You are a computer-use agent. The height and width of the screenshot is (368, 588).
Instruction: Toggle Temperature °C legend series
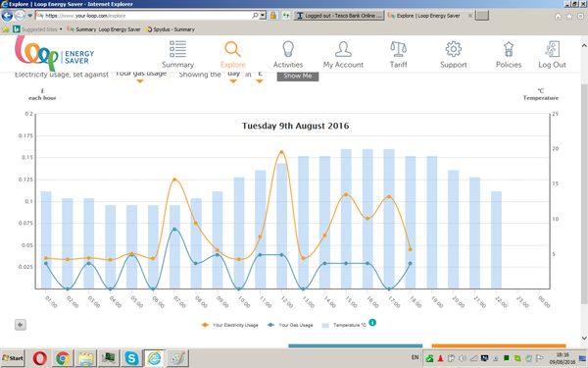(x=344, y=325)
